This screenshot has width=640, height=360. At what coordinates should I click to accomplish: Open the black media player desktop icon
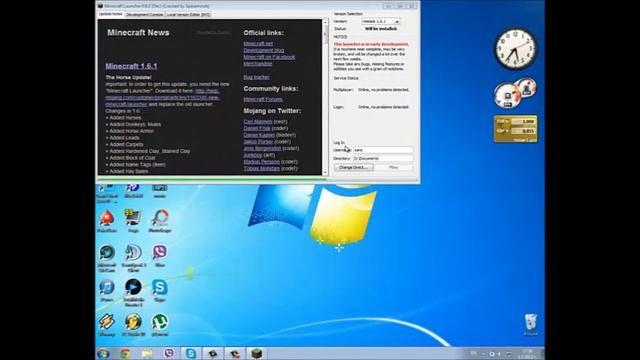point(133,287)
